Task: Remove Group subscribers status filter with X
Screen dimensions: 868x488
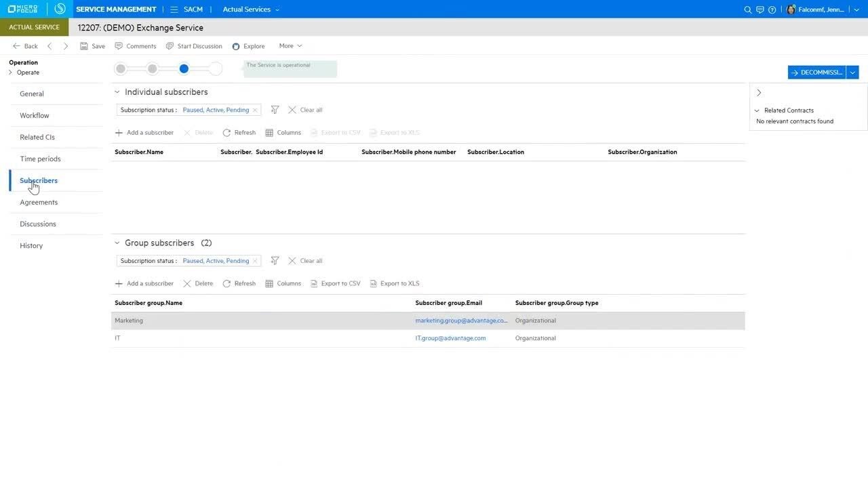Action: [255, 261]
